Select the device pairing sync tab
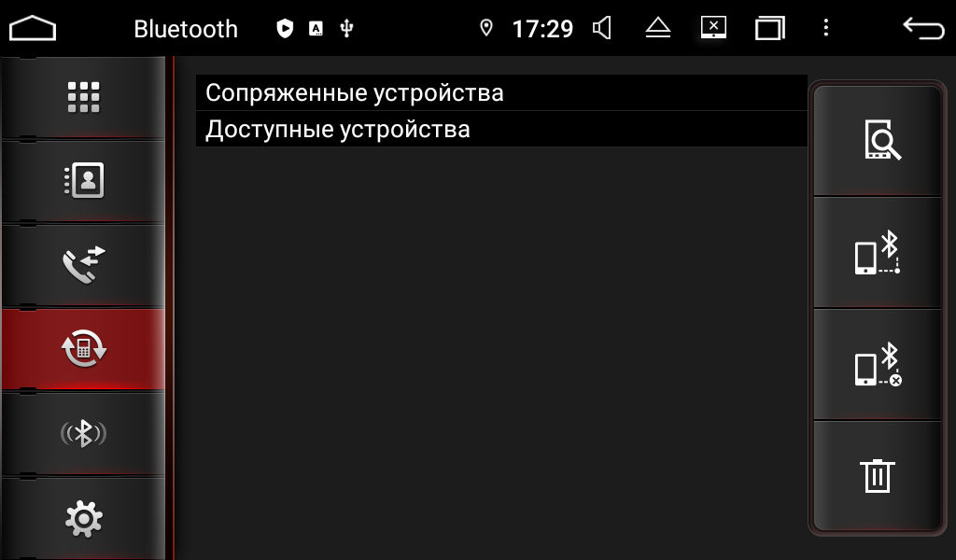The height and width of the screenshot is (560, 956). [83, 348]
